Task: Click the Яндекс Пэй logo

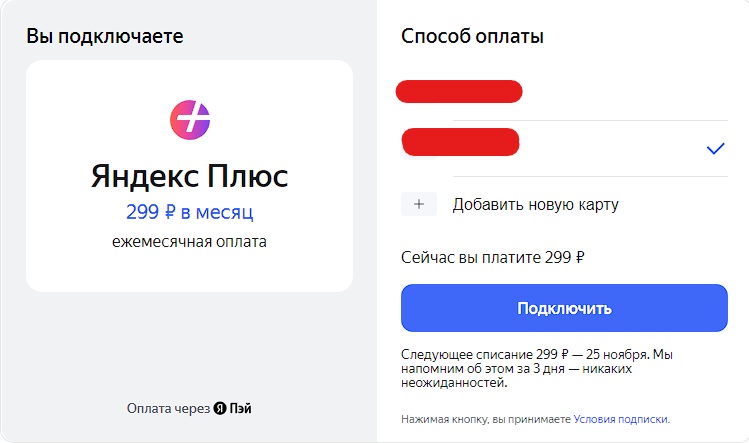Action: coord(232,408)
